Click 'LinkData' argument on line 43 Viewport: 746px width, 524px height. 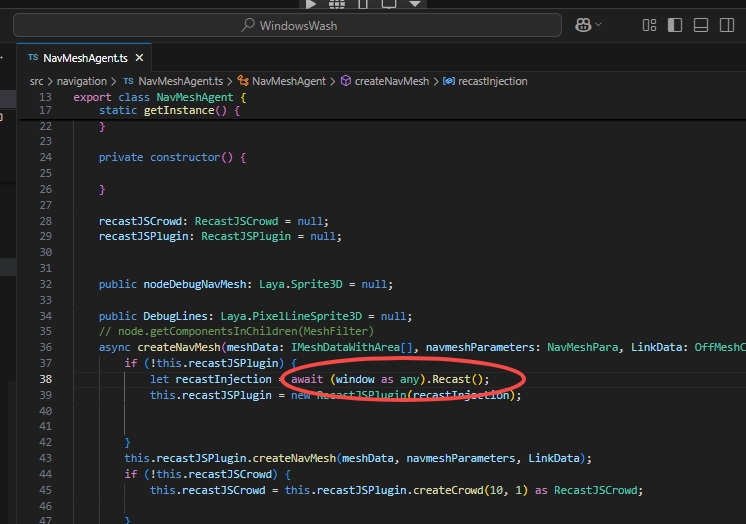(x=554, y=458)
